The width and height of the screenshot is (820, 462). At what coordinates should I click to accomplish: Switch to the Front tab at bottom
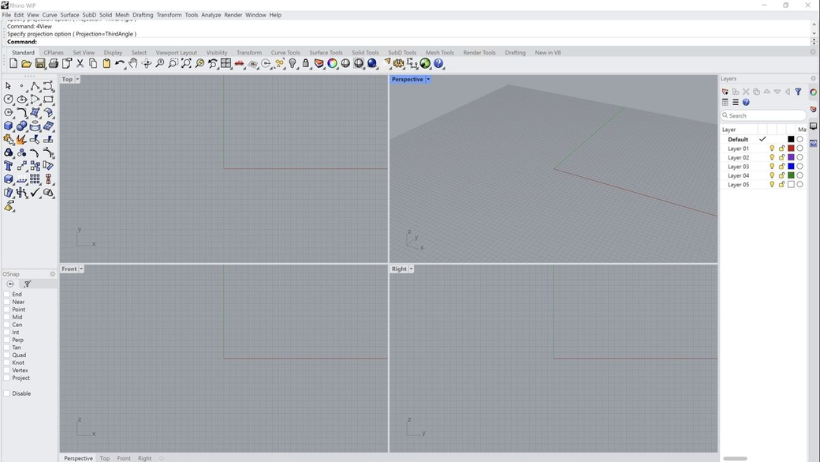[123, 458]
